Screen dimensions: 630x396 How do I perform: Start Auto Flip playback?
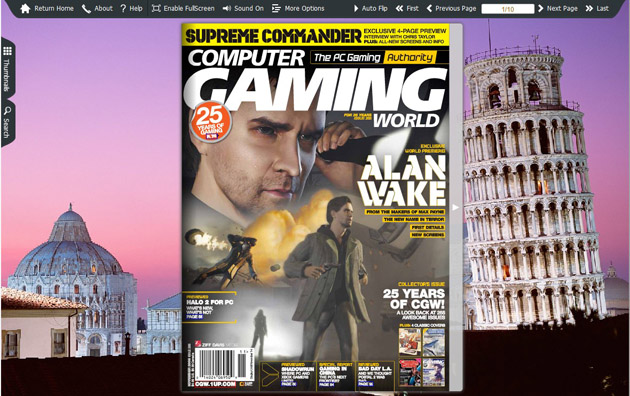tap(356, 8)
